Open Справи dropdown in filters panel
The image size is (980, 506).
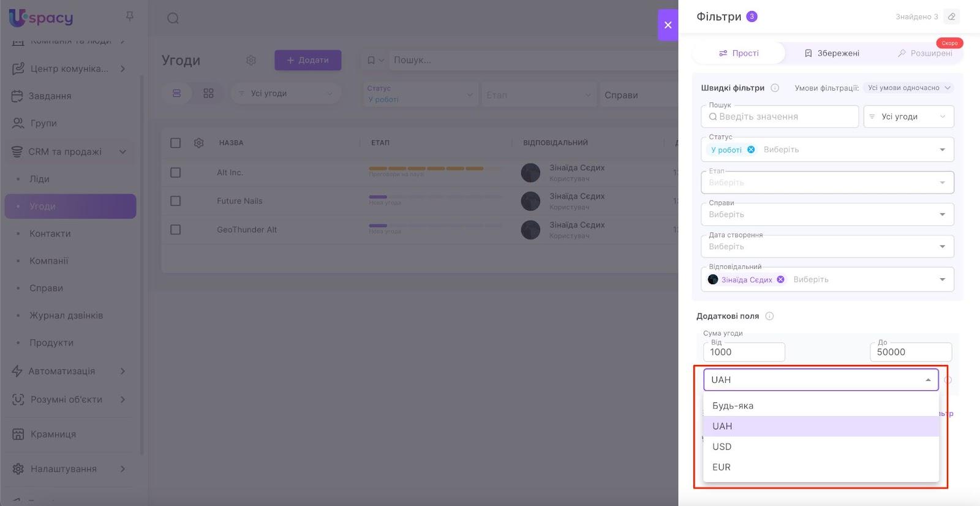click(x=827, y=214)
